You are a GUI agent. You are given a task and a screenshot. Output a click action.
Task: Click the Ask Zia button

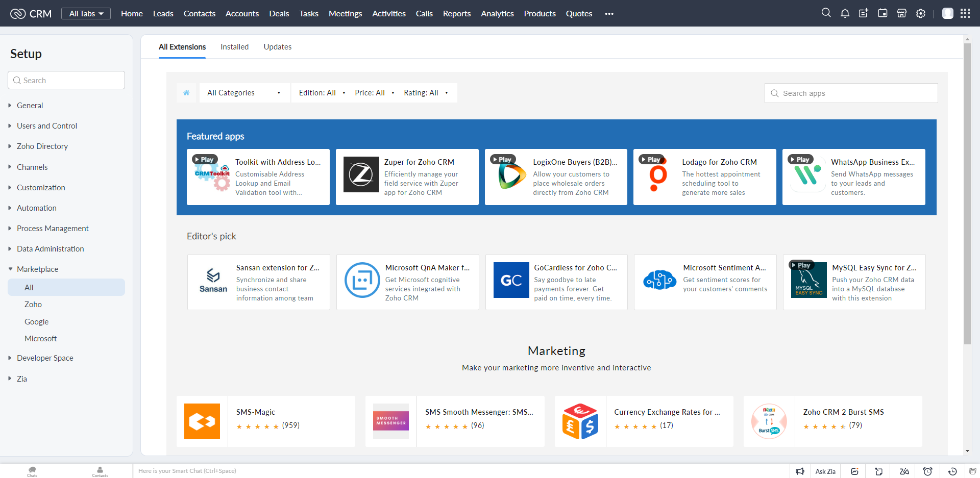[825, 471]
